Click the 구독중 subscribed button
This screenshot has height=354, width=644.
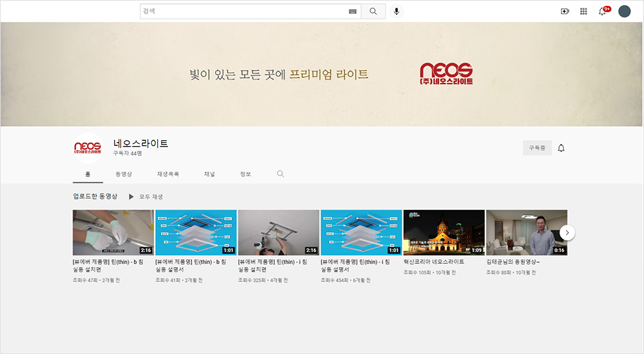click(x=537, y=148)
